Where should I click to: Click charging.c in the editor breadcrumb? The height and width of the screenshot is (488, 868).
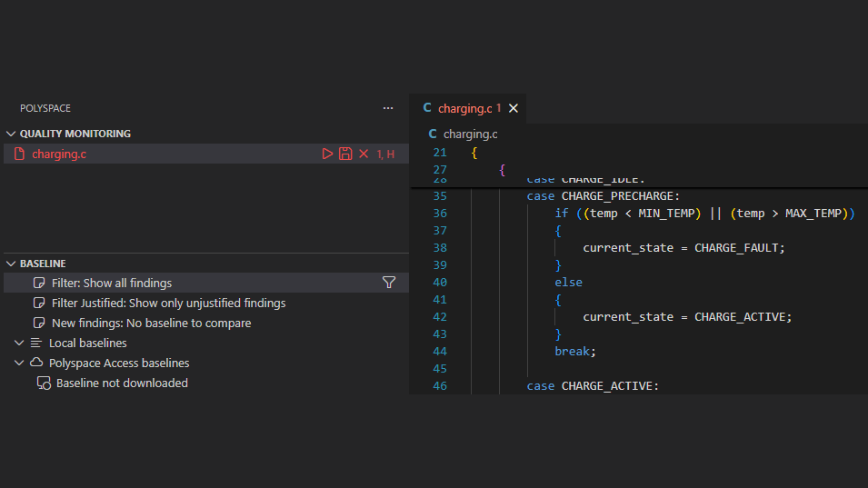point(470,134)
